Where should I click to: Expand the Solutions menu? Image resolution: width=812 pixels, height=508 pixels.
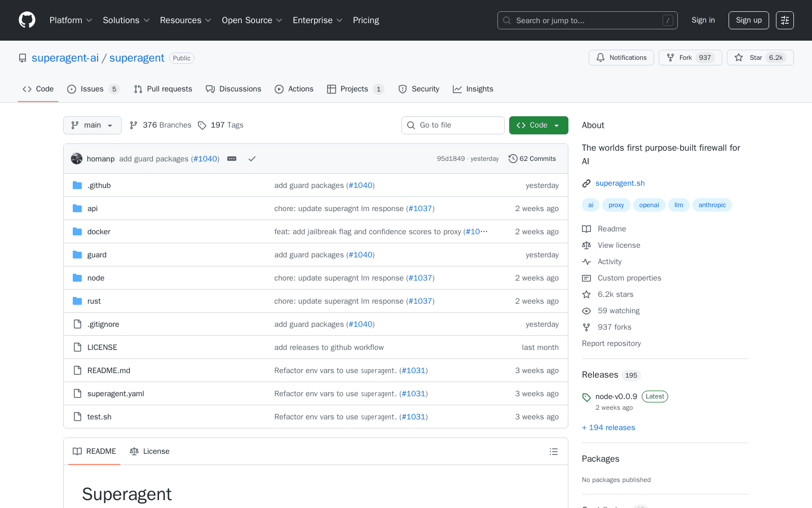[x=126, y=20]
